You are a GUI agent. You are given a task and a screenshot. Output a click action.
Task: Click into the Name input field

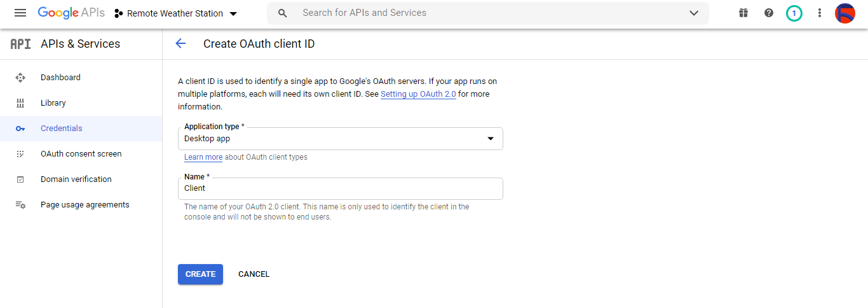click(x=340, y=189)
